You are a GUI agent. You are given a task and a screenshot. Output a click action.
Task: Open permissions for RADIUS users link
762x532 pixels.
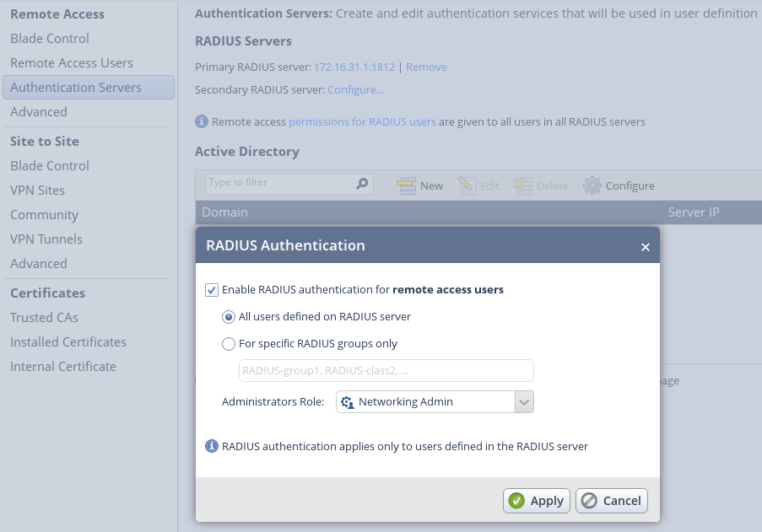click(x=362, y=122)
